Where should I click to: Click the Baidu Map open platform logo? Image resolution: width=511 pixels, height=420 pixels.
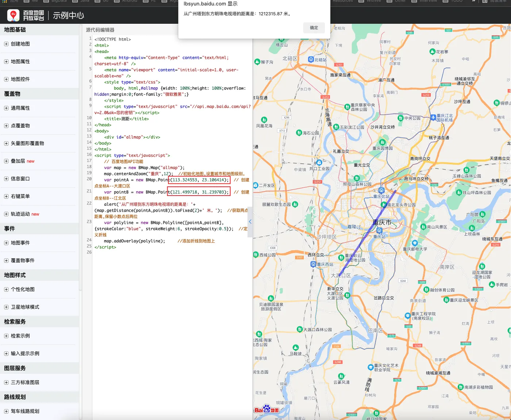click(x=26, y=15)
